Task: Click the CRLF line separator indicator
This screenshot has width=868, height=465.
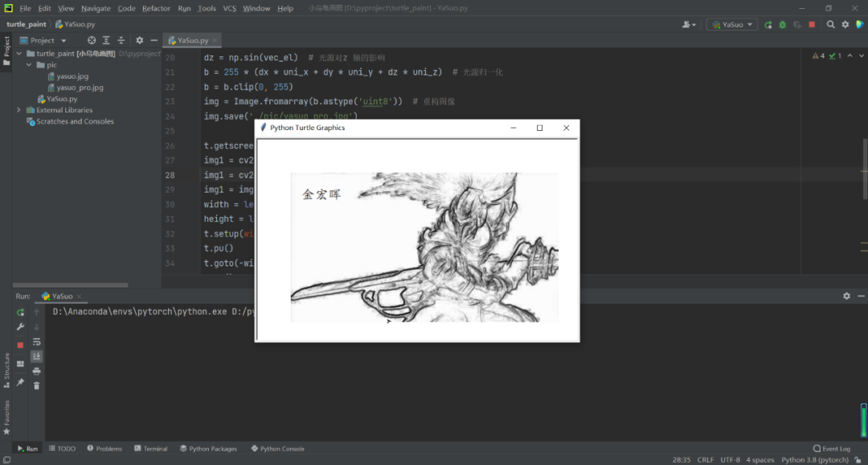Action: click(x=706, y=460)
